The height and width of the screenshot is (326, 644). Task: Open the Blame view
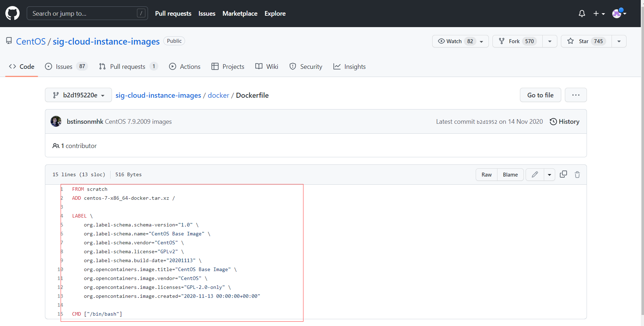[x=510, y=174]
